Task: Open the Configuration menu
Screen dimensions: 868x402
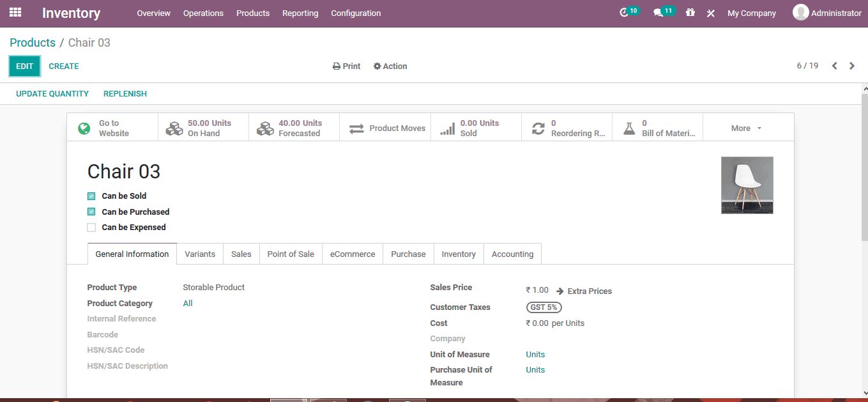Action: point(356,13)
